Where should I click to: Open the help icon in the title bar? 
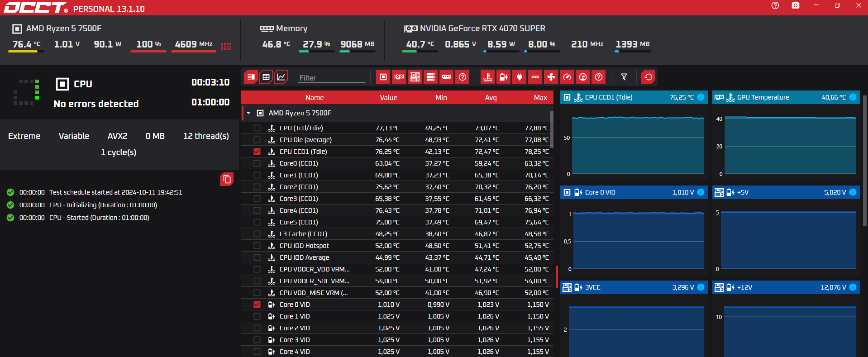pyautogui.click(x=775, y=5)
